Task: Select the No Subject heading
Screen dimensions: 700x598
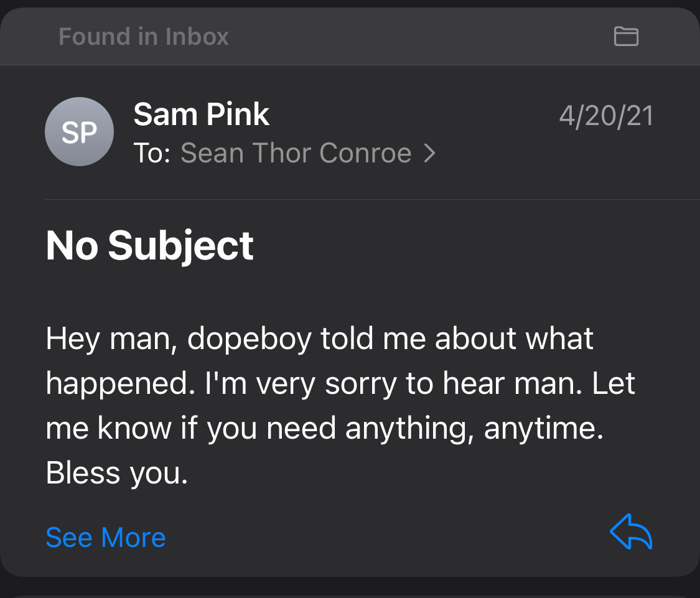Action: click(149, 245)
